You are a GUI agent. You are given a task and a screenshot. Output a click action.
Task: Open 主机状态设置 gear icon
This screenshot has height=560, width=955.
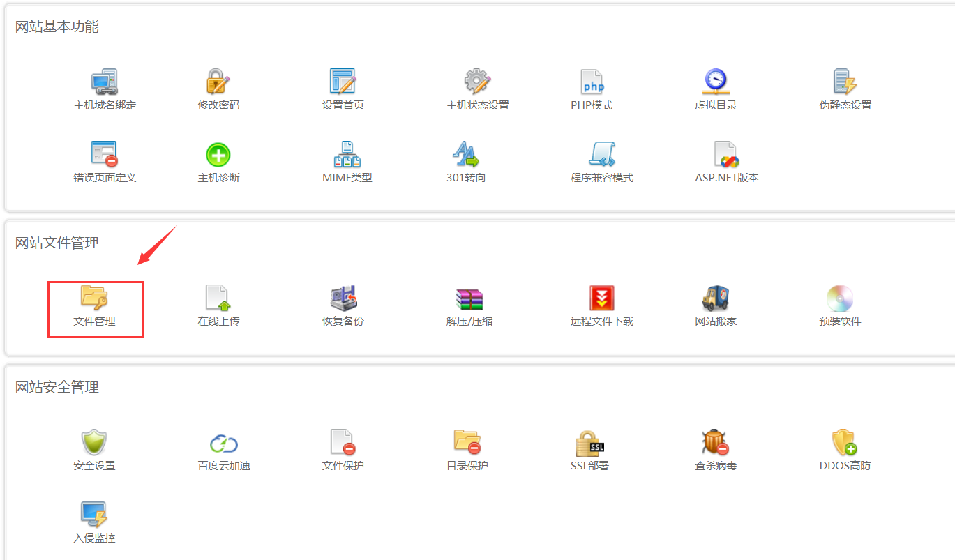pos(477,82)
